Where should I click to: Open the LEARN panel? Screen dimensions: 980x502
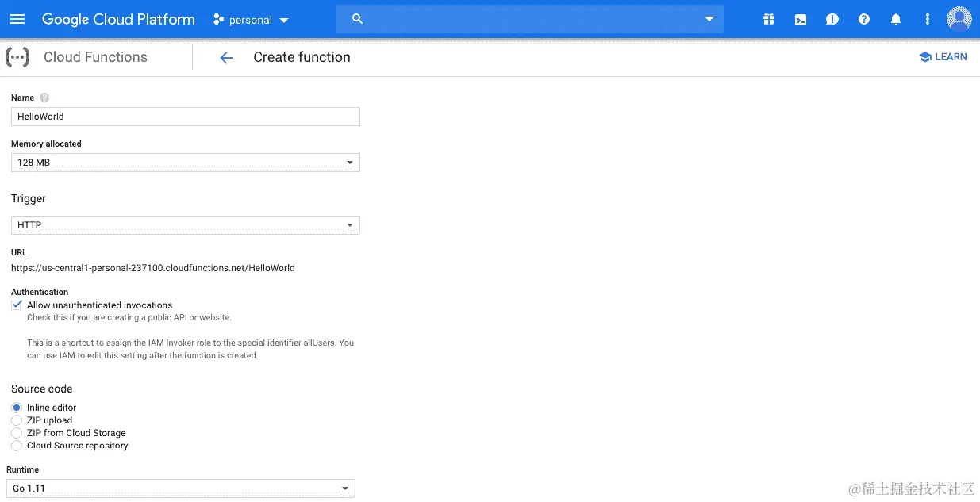pos(943,57)
